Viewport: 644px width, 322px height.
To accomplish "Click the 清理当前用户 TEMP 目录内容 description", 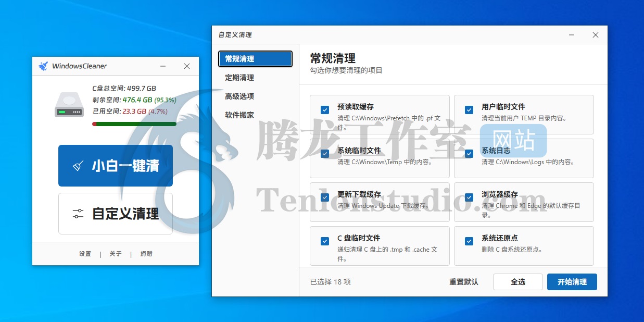I will (524, 118).
